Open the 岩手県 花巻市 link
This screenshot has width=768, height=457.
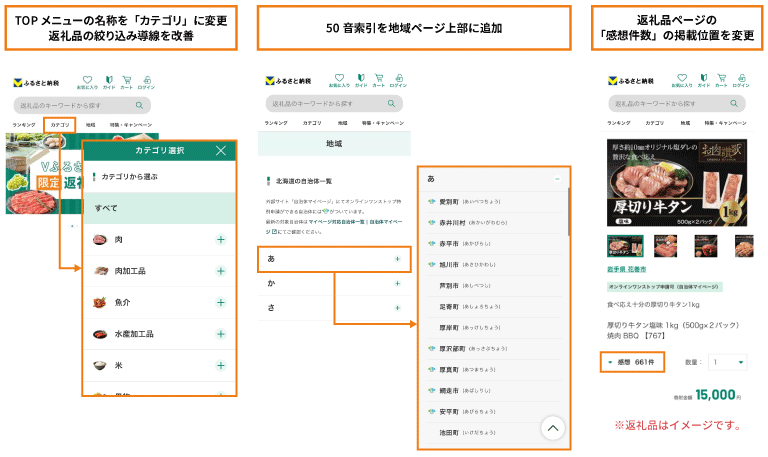pyautogui.click(x=626, y=269)
